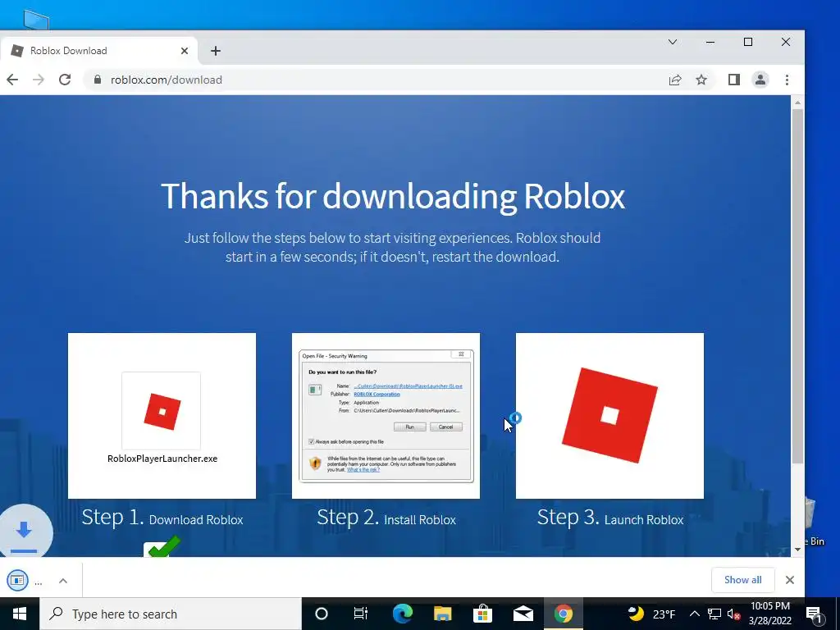Click the security warning step 2 image

(386, 416)
